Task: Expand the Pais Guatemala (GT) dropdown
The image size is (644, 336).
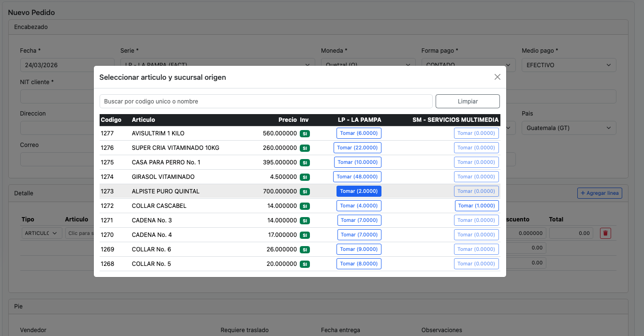Action: click(569, 128)
